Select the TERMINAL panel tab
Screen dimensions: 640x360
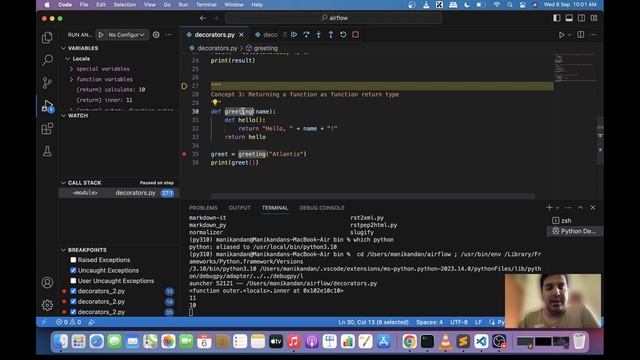tap(275, 208)
